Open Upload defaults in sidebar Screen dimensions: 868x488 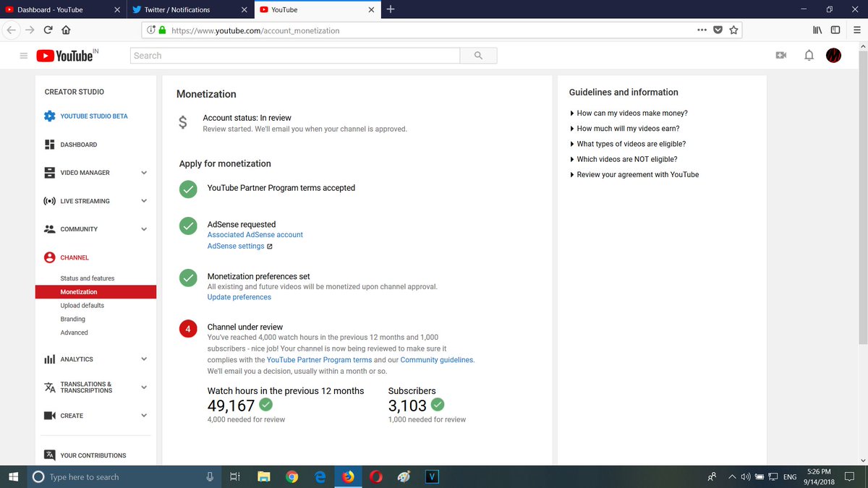(x=82, y=306)
